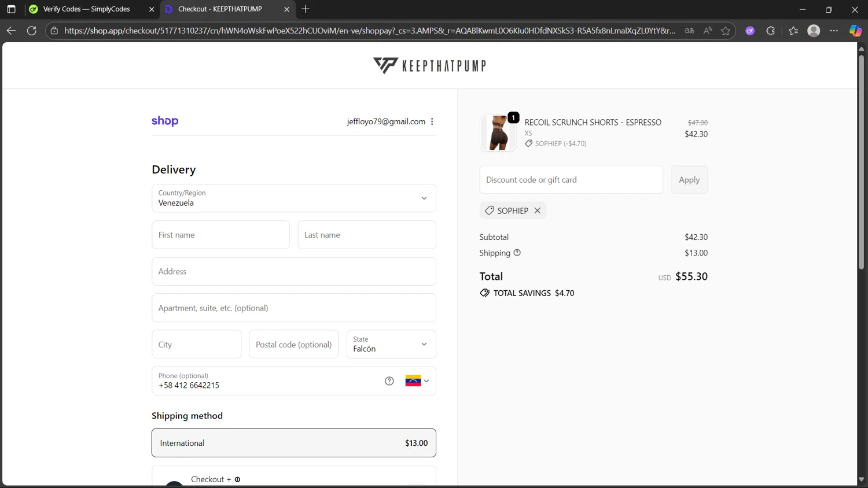Screen dimensions: 868x488
Task: Open the purple extension icon
Action: 750,31
